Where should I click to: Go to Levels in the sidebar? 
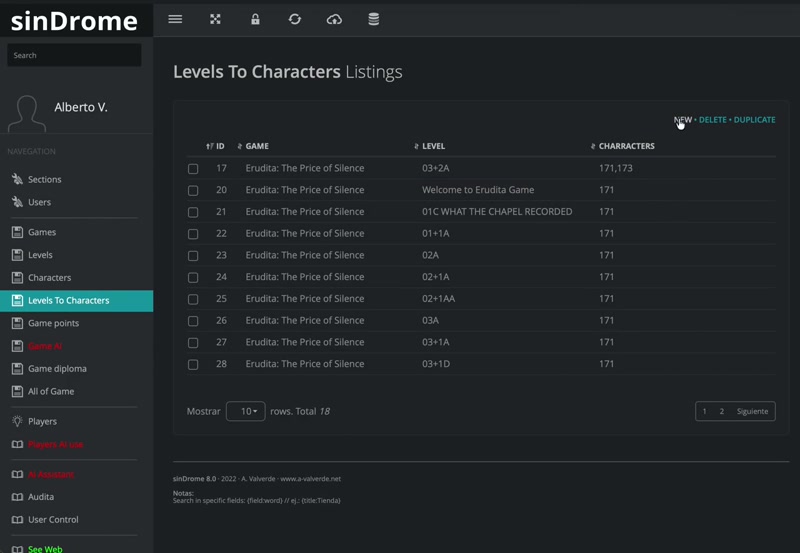click(40, 255)
